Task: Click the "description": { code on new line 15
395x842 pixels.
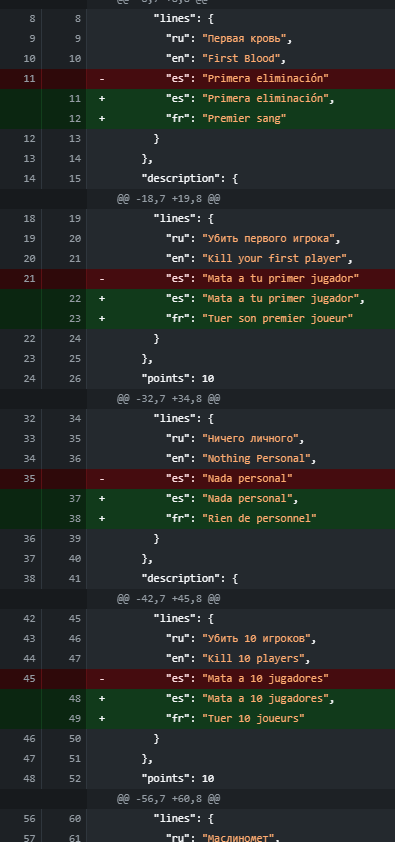Action: [x=189, y=179]
